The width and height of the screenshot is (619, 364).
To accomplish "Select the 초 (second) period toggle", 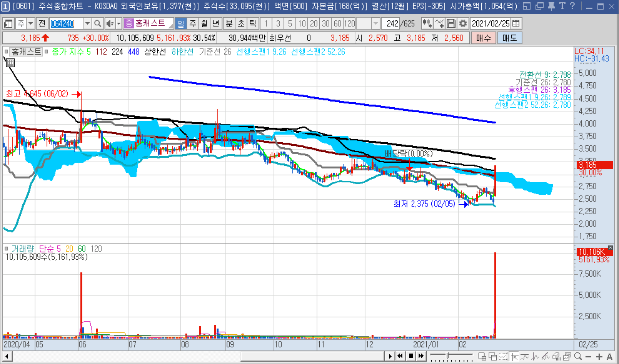I will (x=241, y=24).
